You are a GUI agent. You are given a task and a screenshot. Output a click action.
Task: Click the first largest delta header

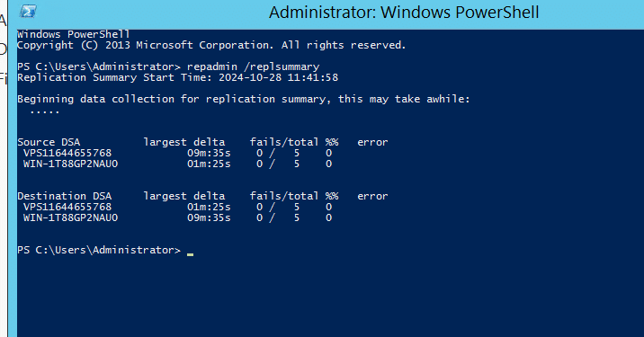[184, 142]
